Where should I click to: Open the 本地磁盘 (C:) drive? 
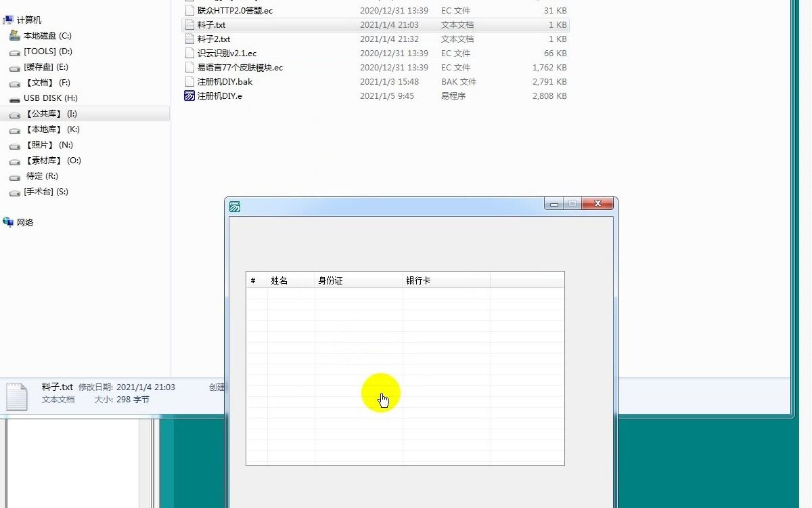coord(47,35)
